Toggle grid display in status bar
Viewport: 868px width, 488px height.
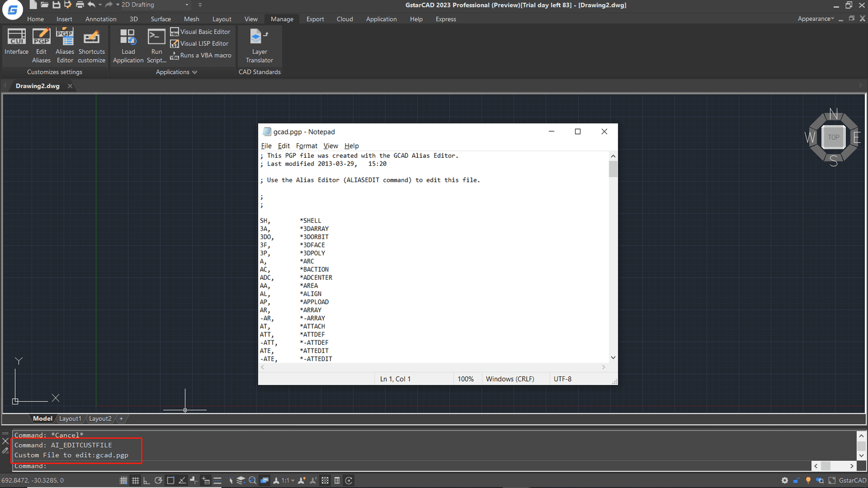124,480
